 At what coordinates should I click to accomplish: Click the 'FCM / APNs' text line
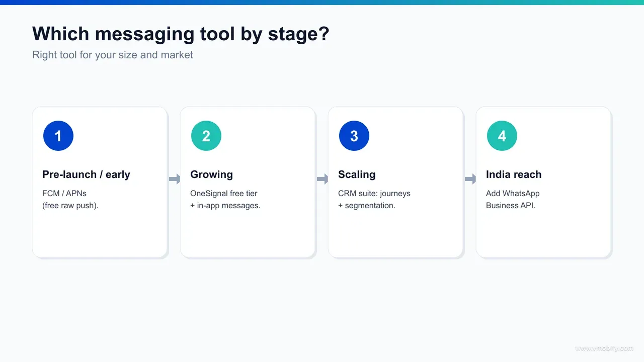tap(64, 193)
